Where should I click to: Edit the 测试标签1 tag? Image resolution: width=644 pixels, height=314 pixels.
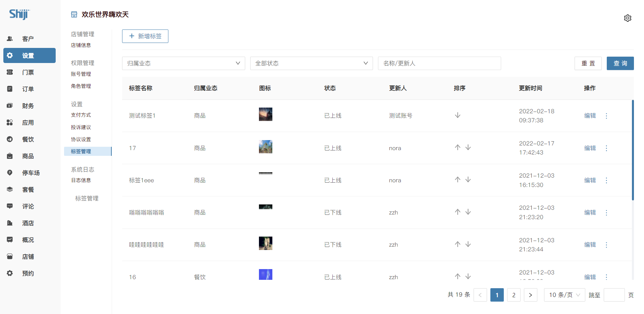coord(590,116)
